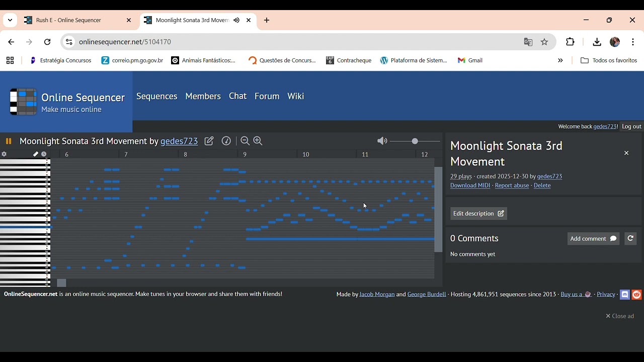Open Contracheque bookmark
The width and height of the screenshot is (644, 362).
coord(349,60)
